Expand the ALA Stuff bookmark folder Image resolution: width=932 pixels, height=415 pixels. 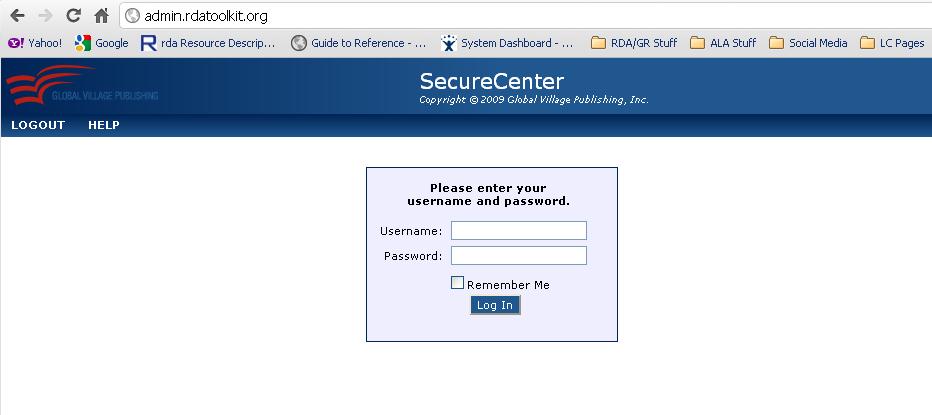[x=723, y=43]
